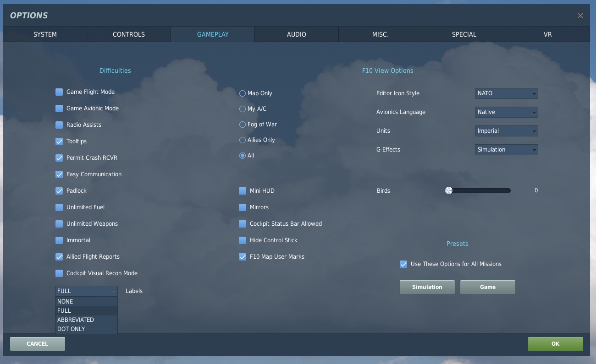Image resolution: width=596 pixels, height=364 pixels.
Task: Toggle the Padlock checkbox
Action: 59,191
